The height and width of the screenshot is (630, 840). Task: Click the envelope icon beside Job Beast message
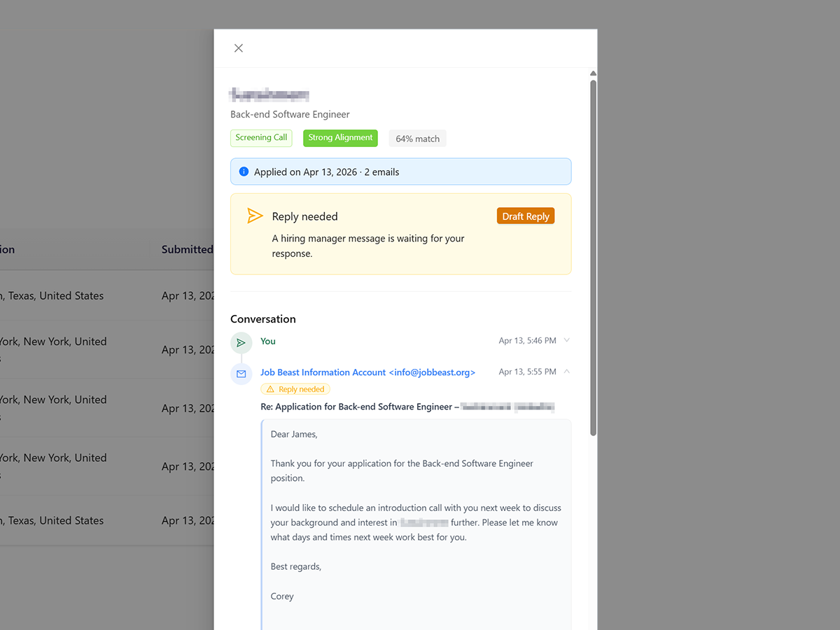[241, 374]
